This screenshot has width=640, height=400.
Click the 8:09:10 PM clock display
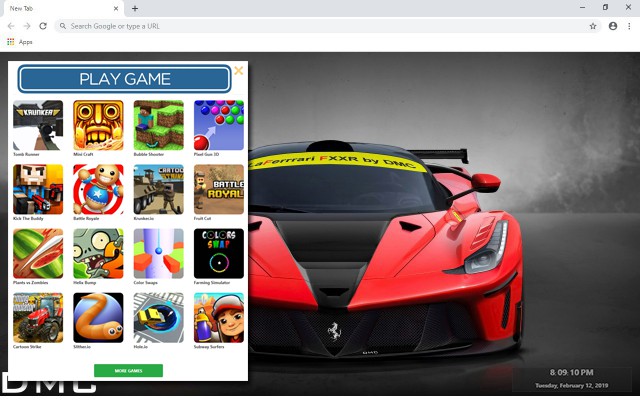(x=571, y=372)
